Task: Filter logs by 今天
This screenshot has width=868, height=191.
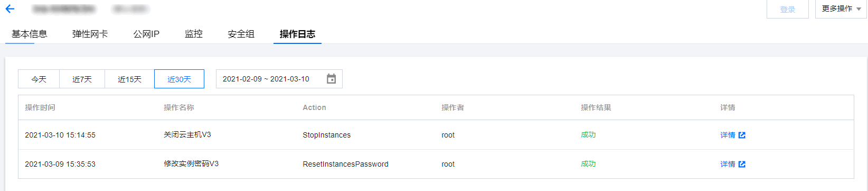Action: click(39, 79)
